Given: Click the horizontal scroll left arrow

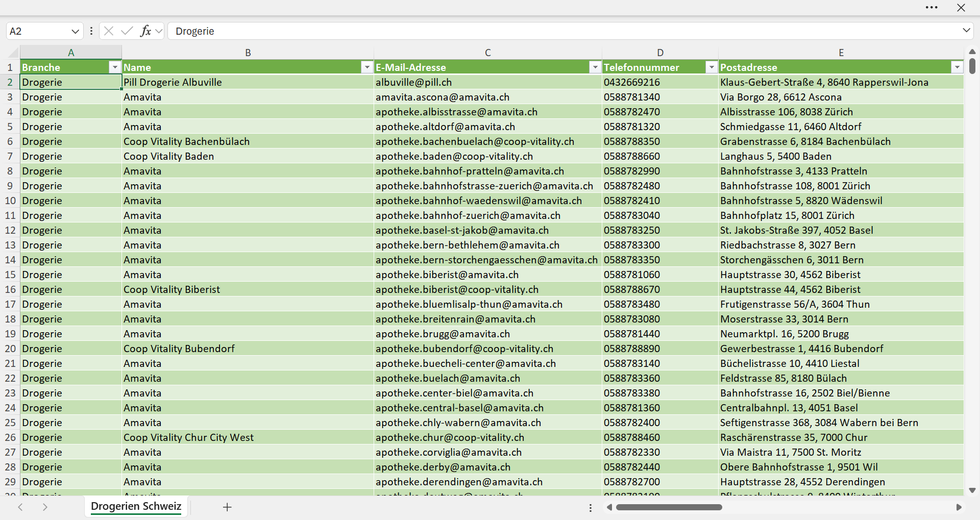Looking at the screenshot, I should [609, 507].
